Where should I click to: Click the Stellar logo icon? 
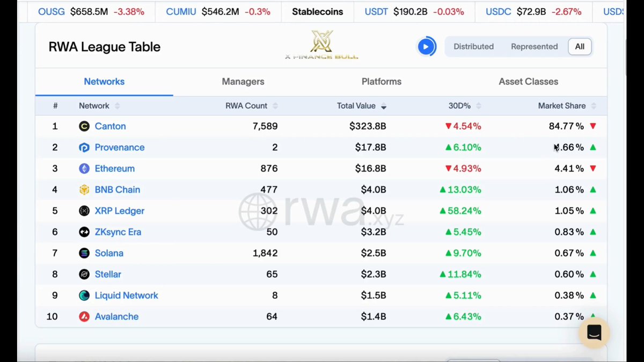[84, 275]
